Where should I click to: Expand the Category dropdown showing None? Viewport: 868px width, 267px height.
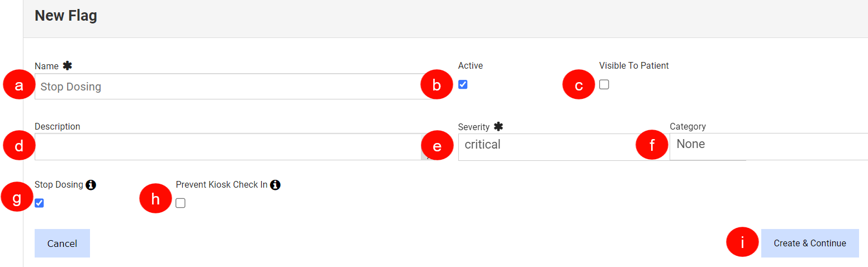pos(766,147)
